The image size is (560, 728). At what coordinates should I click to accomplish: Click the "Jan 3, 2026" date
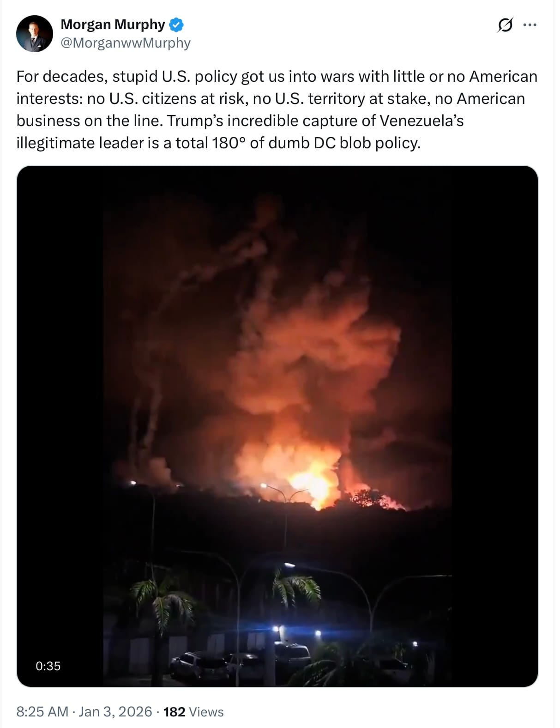point(115,711)
